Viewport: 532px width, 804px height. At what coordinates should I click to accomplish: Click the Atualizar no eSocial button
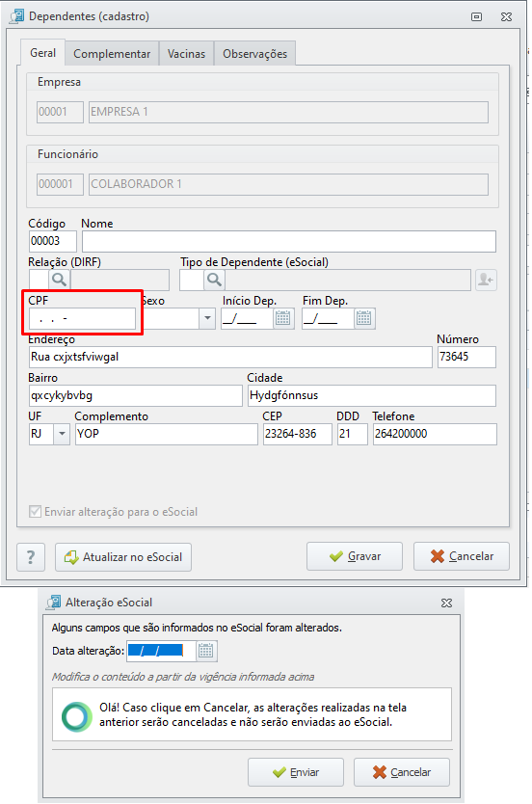(x=123, y=557)
